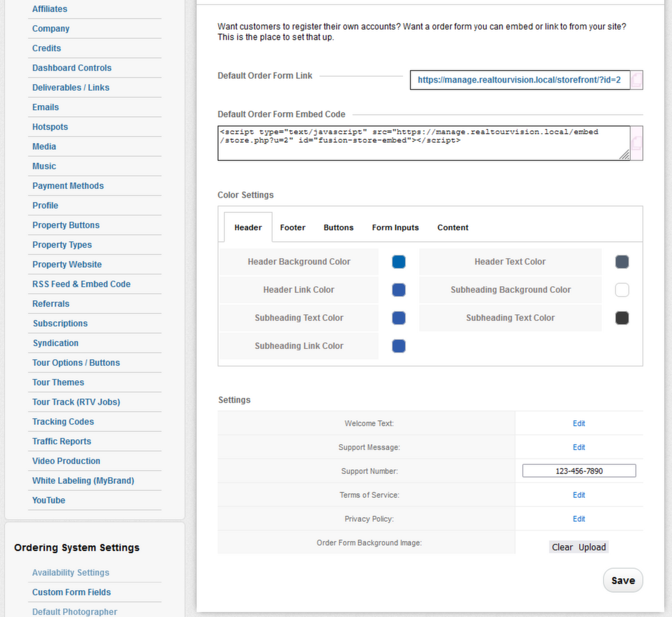The image size is (672, 617).
Task: Select the Buttons color tab
Action: [x=338, y=227]
